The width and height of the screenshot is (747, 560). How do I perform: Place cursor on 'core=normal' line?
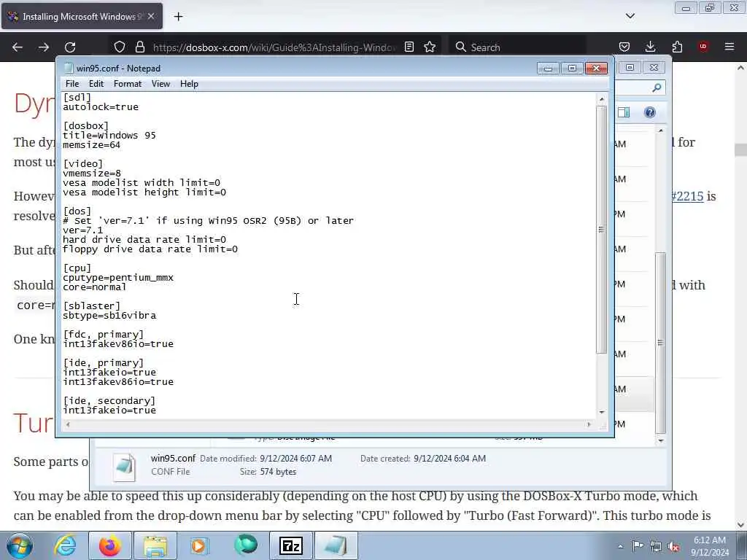click(x=94, y=287)
